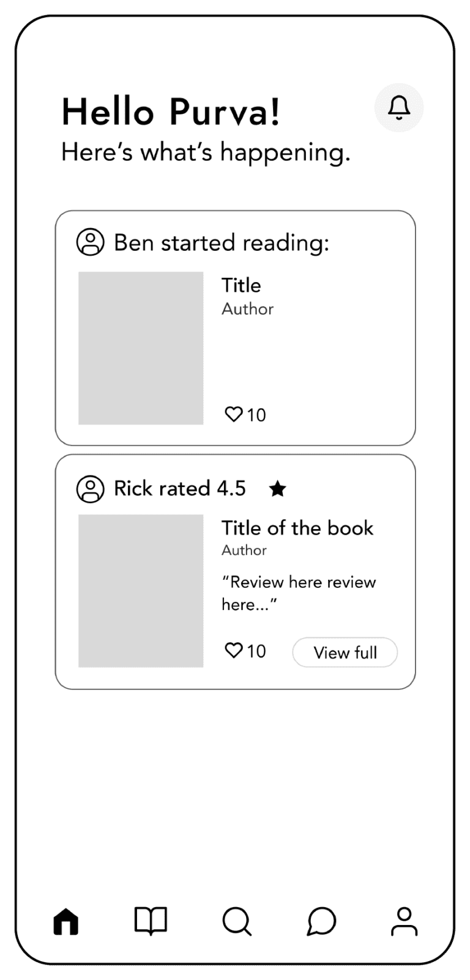Tap Rick's profile avatar icon
The width and height of the screenshot is (470, 980).
pos(90,489)
